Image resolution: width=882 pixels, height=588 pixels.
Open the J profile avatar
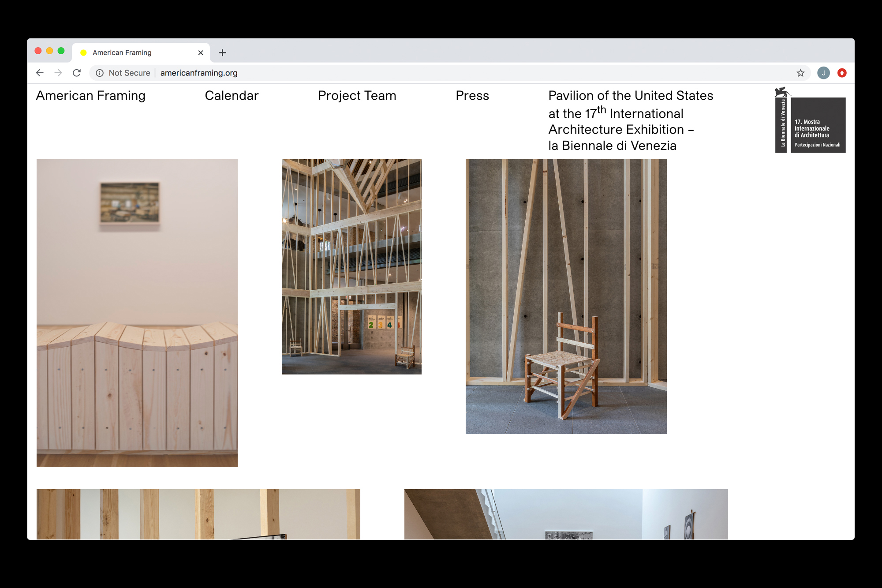coord(823,73)
